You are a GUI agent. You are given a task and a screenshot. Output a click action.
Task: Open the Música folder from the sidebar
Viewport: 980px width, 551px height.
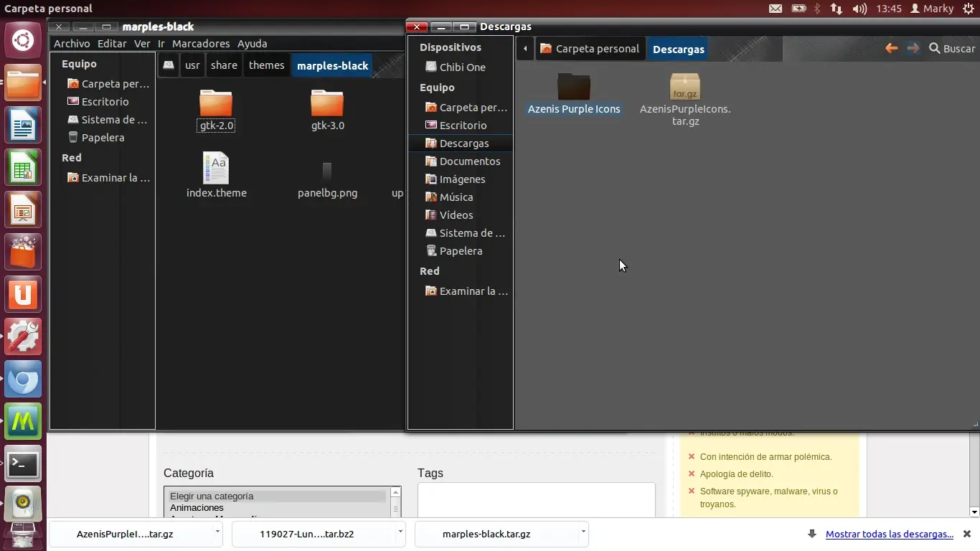point(456,197)
